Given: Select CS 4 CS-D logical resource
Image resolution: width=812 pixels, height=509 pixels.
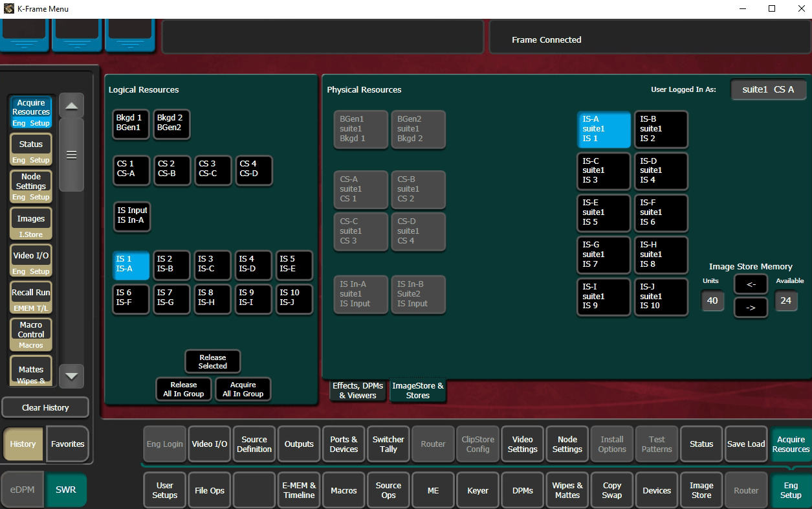Looking at the screenshot, I should [254, 170].
